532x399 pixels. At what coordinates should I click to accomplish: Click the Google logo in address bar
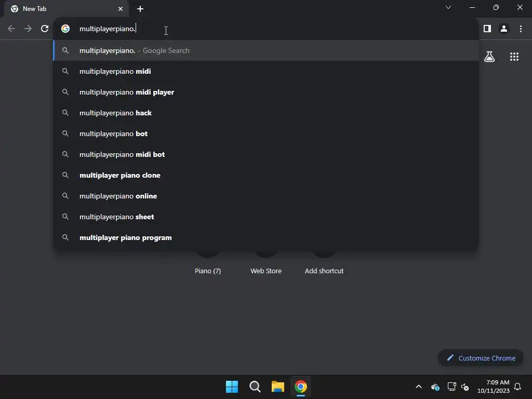[65, 29]
